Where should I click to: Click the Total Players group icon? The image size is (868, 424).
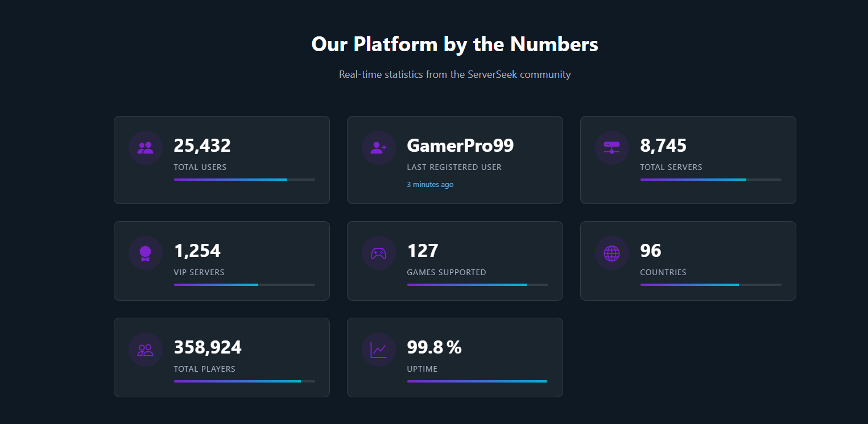[x=146, y=350]
